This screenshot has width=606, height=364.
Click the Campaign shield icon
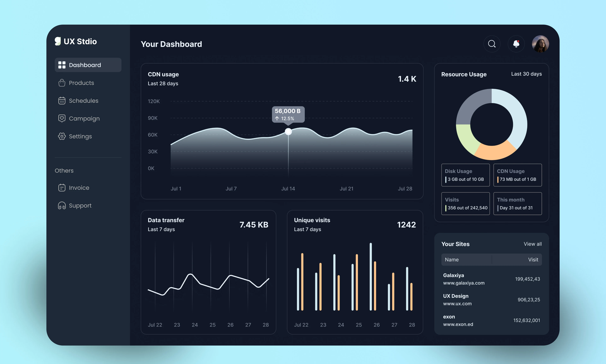pyautogui.click(x=62, y=118)
